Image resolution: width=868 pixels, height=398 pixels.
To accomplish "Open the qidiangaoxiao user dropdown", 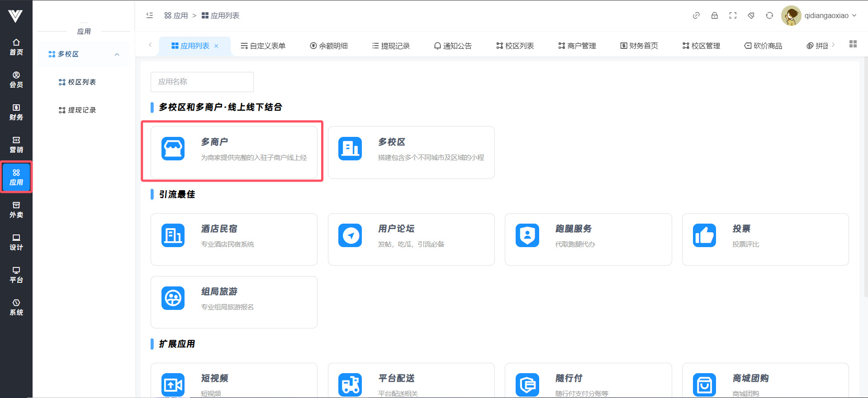I will click(819, 15).
